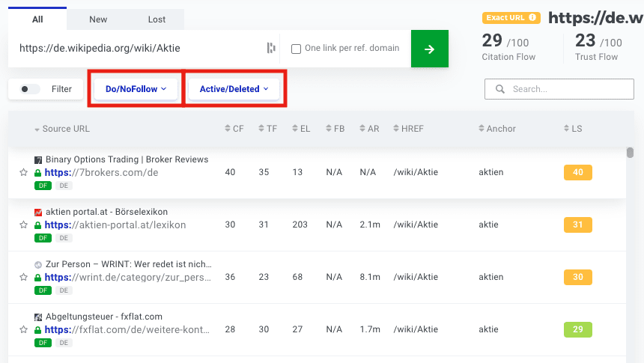Screen dimensions: 644x363
Task: Open the Do/NoFollow dropdown
Action: coord(136,89)
